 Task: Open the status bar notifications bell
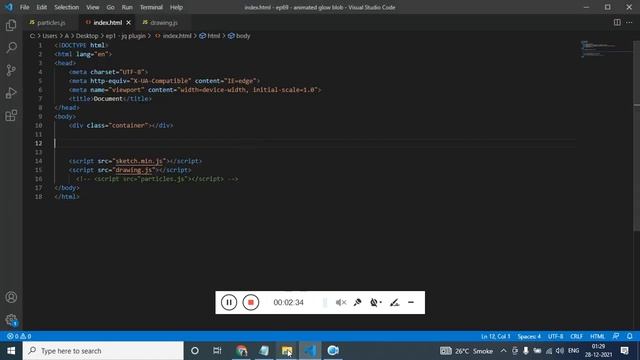tap(630, 336)
